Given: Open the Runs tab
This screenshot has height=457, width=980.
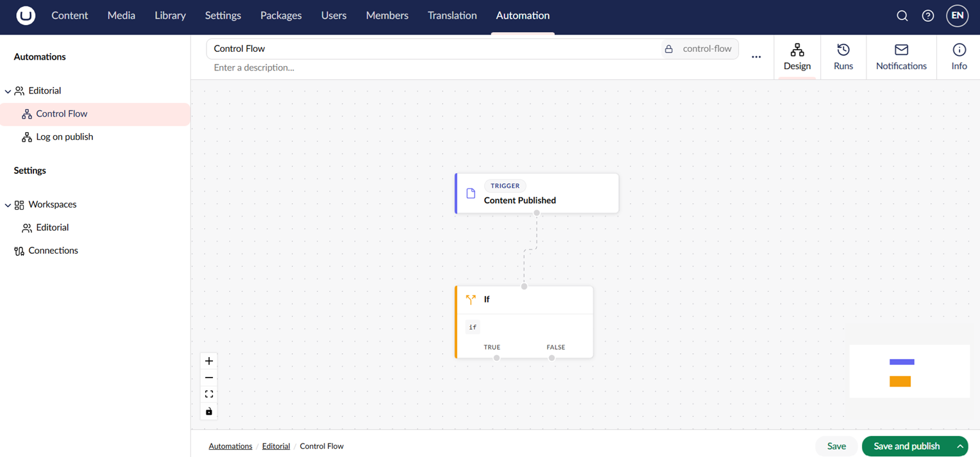Looking at the screenshot, I should pos(843,57).
